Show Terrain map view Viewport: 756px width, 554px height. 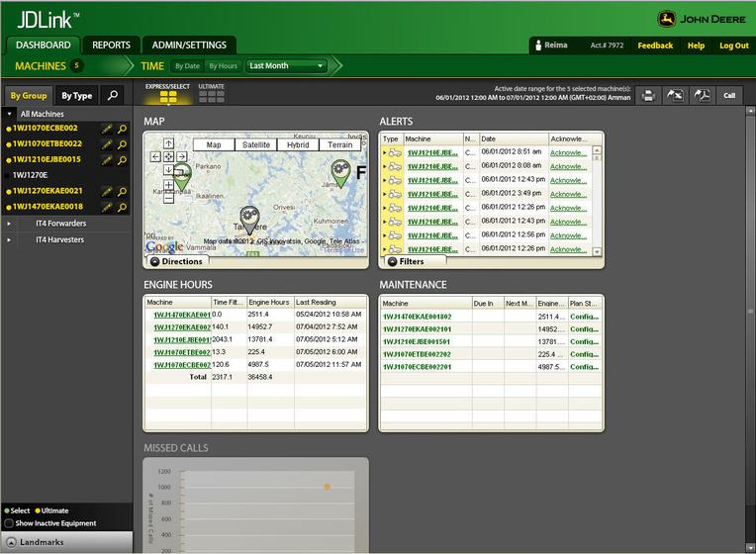[340, 144]
